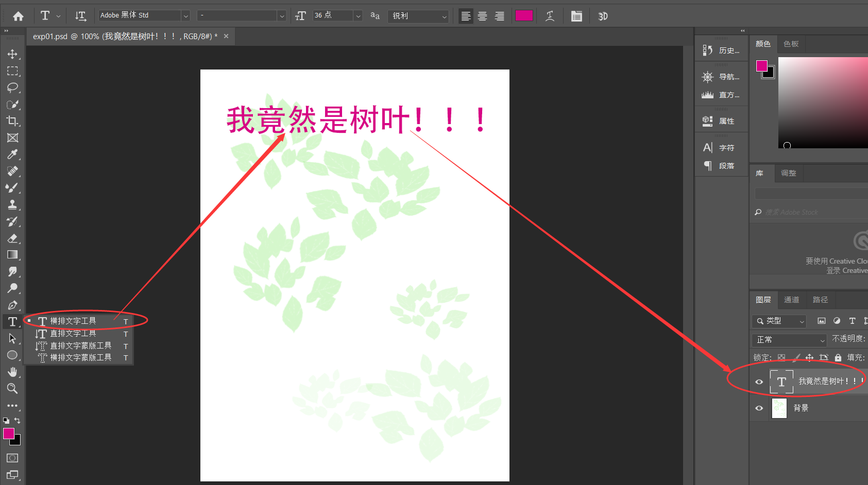Select the Dodge tool

(x=12, y=288)
